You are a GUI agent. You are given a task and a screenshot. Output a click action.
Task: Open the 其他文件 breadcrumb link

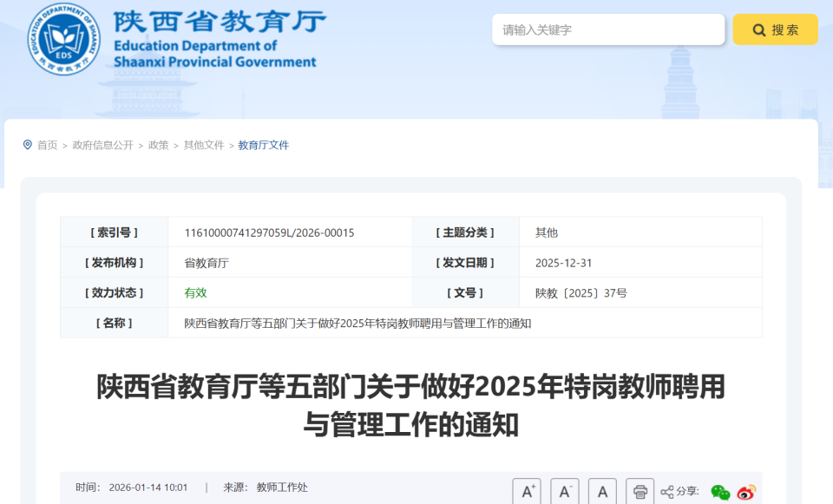201,144
